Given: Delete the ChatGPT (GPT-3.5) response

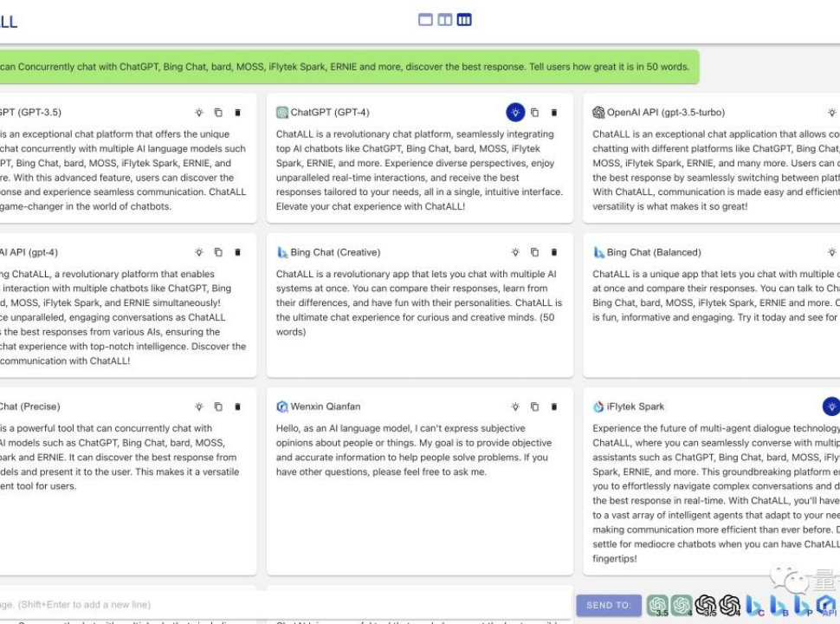Looking at the screenshot, I should (237, 113).
